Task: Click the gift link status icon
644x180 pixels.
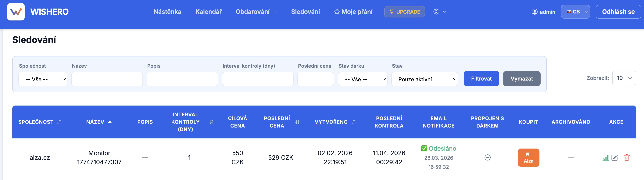Action: (487, 157)
